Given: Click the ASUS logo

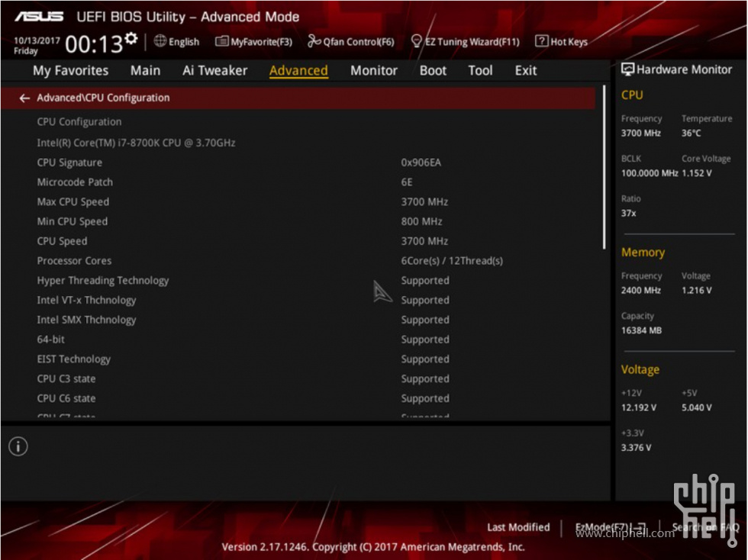Looking at the screenshot, I should pyautogui.click(x=39, y=17).
